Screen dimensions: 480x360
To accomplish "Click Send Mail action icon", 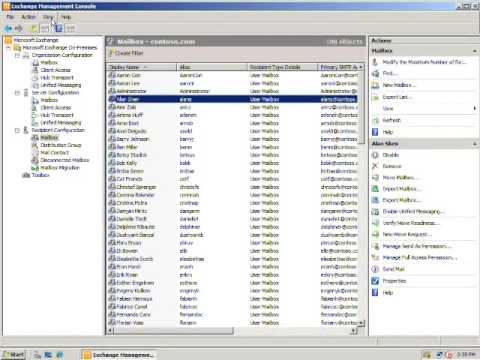I will click(375, 269).
